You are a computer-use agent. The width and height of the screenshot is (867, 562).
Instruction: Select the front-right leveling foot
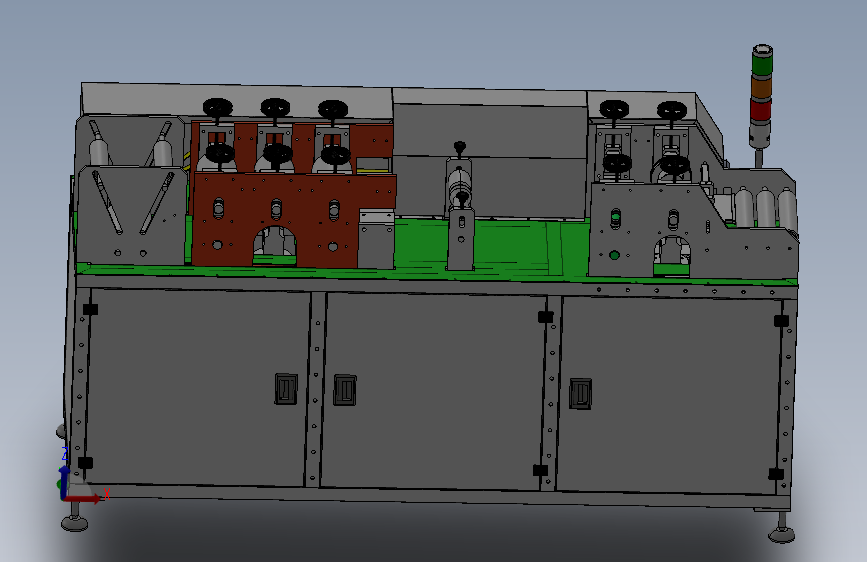click(781, 528)
